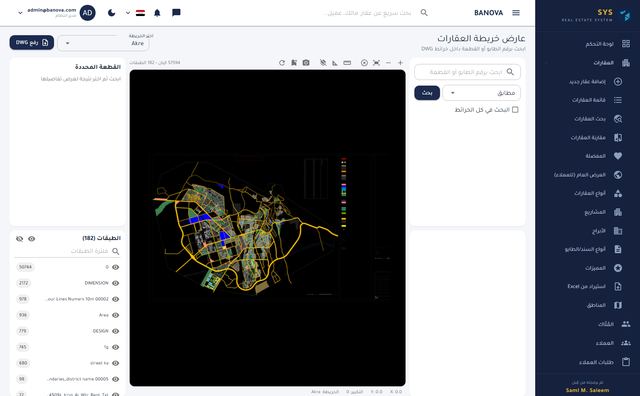Toggle visibility of Area layer
The height and width of the screenshot is (396, 640).
click(x=116, y=315)
